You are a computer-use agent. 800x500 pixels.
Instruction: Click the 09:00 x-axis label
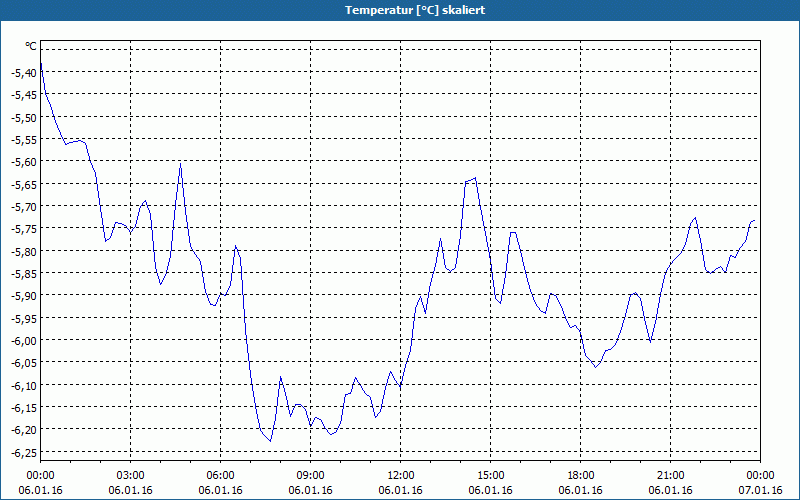click(311, 476)
